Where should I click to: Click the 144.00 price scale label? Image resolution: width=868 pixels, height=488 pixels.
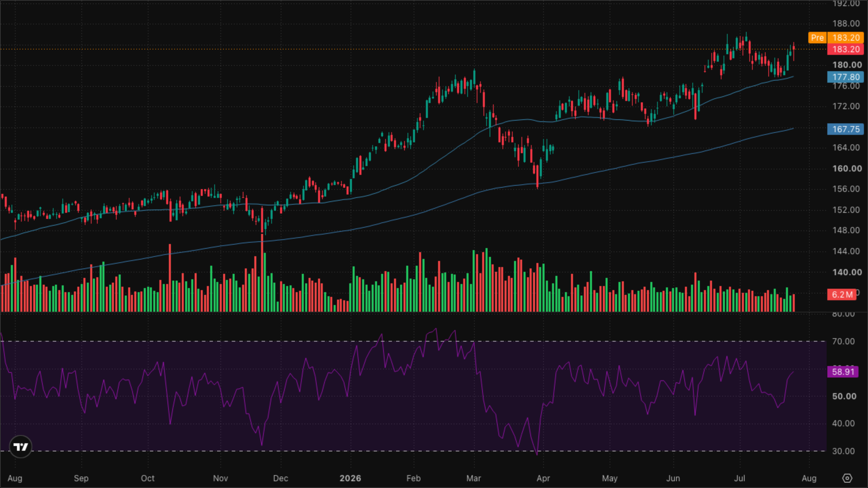point(846,251)
